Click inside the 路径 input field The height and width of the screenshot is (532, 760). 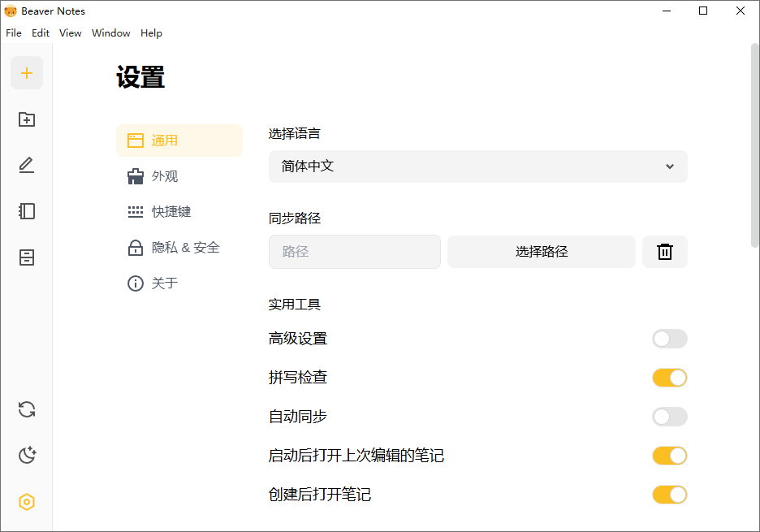[354, 252]
